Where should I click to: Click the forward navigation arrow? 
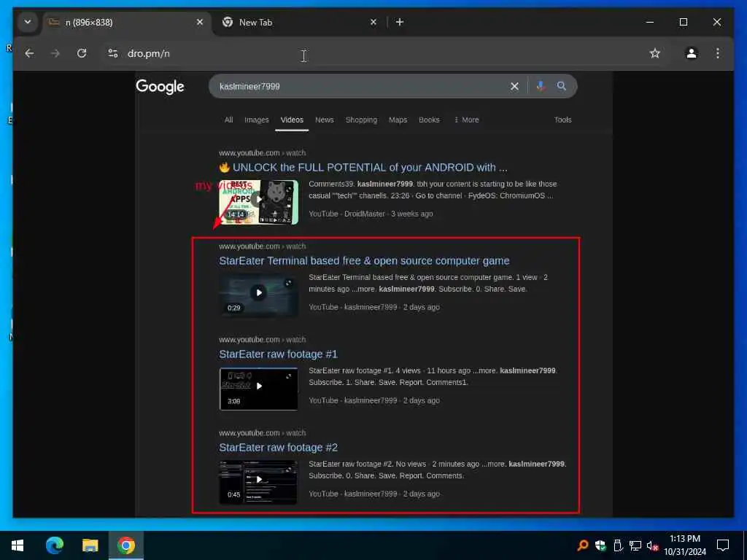[55, 53]
